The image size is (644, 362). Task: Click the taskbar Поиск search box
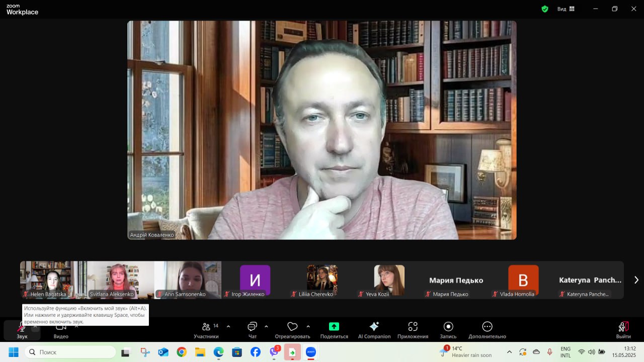(70, 352)
